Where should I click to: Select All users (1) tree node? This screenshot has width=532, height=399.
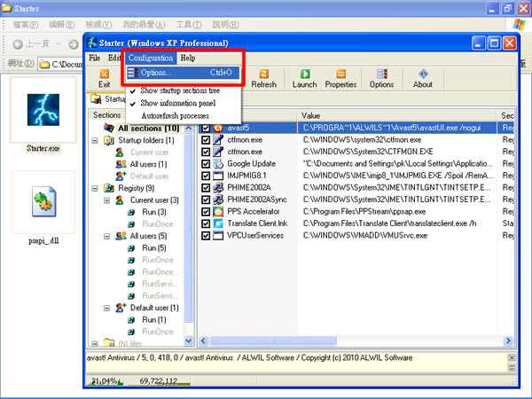click(x=148, y=164)
